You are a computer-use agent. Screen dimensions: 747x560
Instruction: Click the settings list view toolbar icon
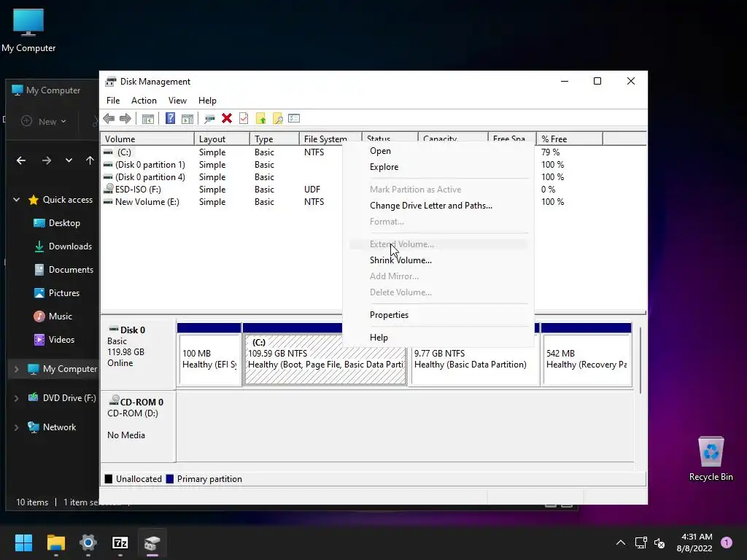coord(294,118)
